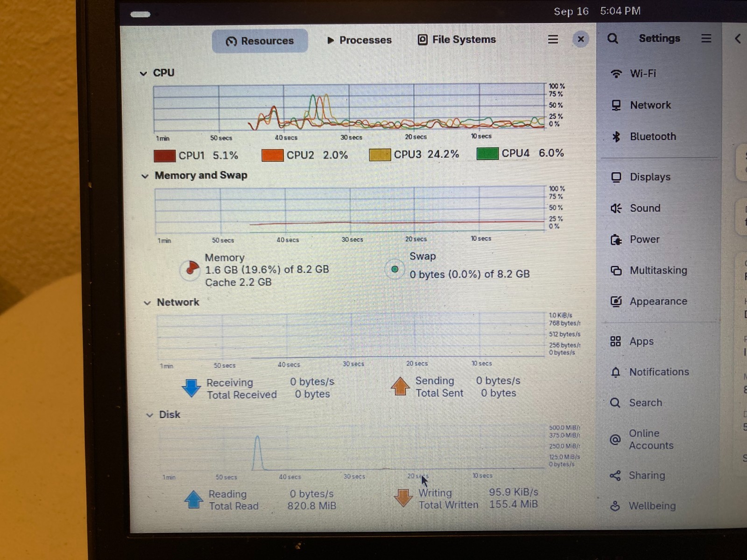The height and width of the screenshot is (560, 747).
Task: Open the Settings window hamburger menu
Action: 706,39
